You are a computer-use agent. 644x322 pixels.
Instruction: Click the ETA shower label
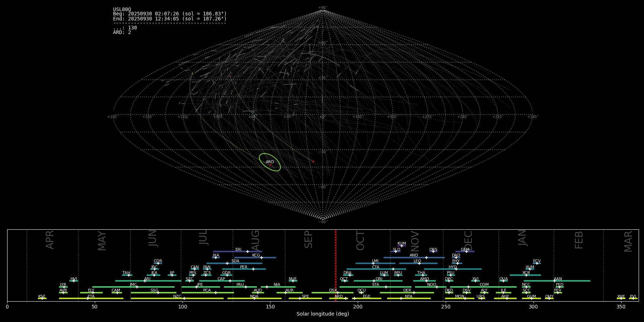coord(91,296)
